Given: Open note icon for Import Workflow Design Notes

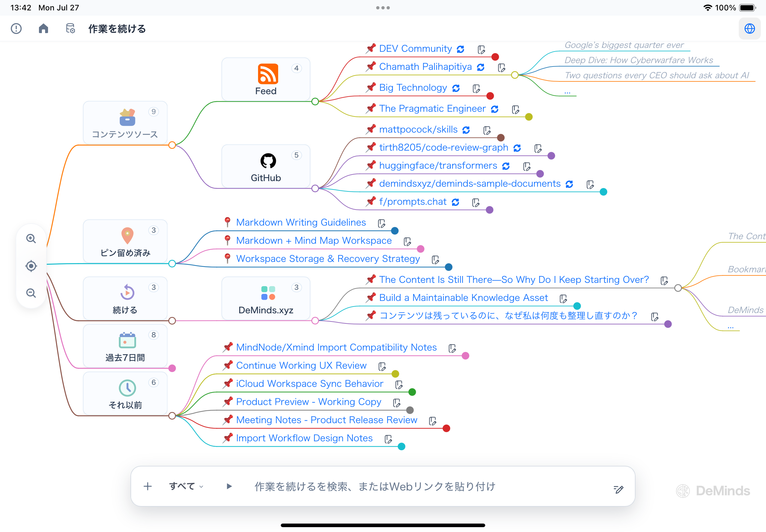Looking at the screenshot, I should (389, 439).
